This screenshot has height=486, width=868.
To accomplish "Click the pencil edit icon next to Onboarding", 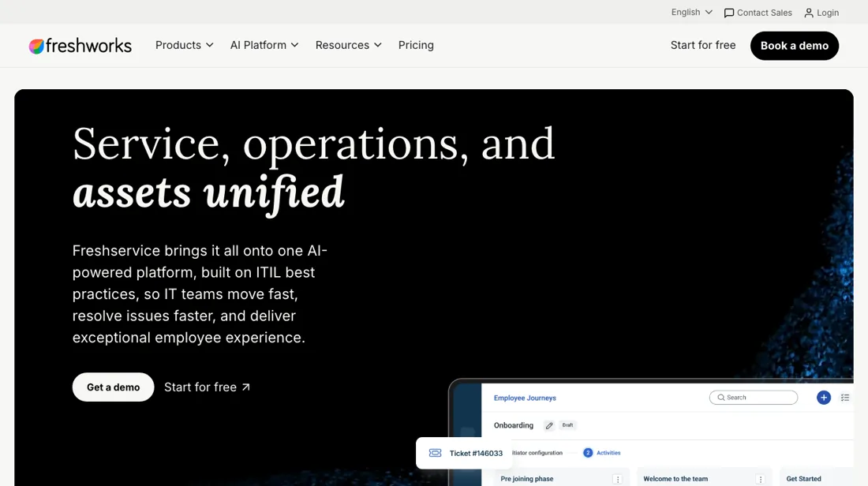I will coord(549,426).
